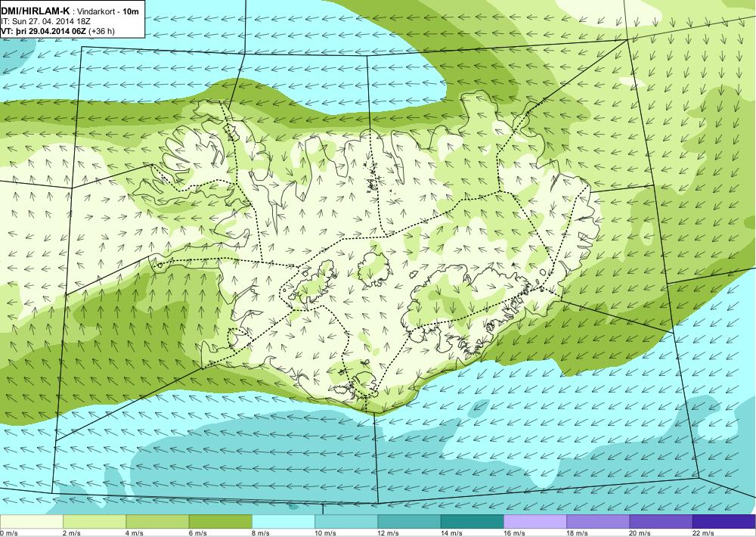Click the '18 m/s' legend label
The height and width of the screenshot is (537, 756).
[x=577, y=533]
